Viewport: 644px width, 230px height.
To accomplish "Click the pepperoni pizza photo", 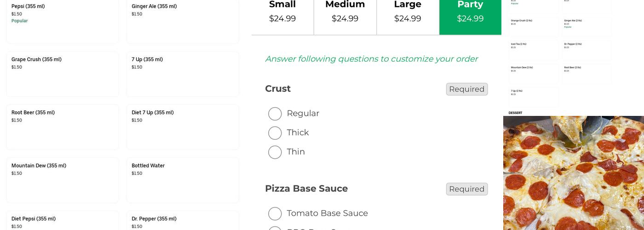I will coord(574,173).
